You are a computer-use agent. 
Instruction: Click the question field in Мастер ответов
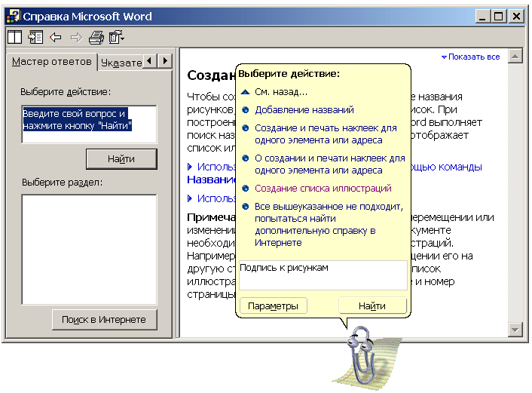pos(89,124)
